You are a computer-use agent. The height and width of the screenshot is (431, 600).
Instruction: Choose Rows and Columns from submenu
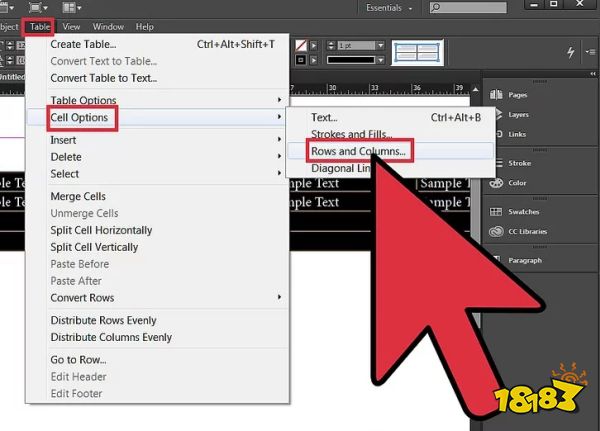(x=359, y=152)
